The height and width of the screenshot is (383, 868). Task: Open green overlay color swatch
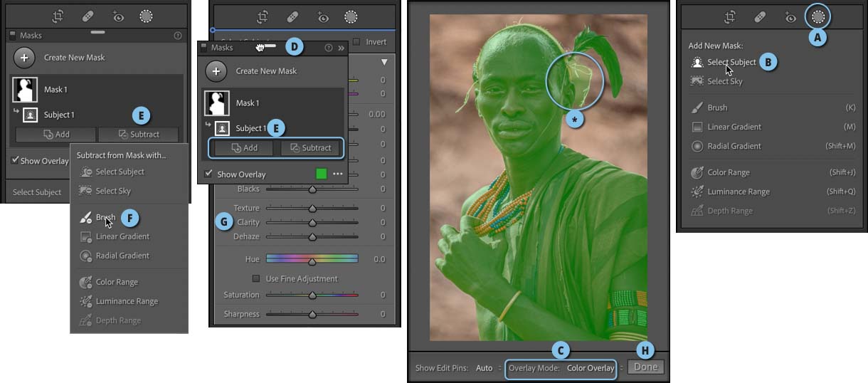tap(321, 174)
